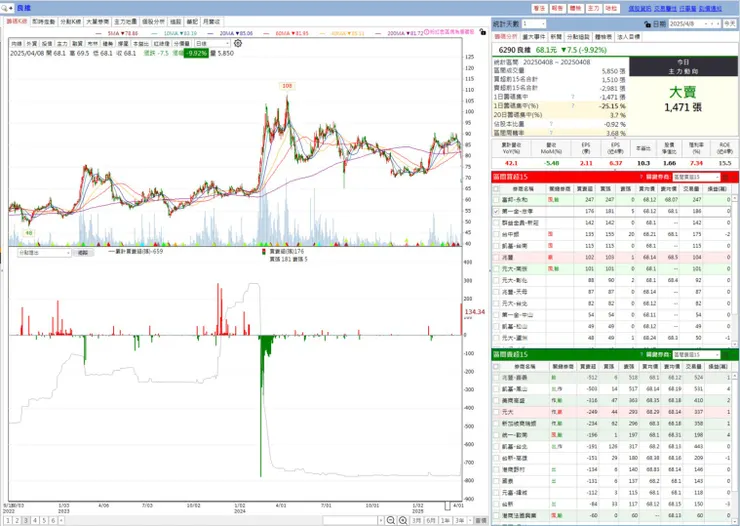740x526 pixels.
Task: Switch to 主力地圖 tab
Action: point(126,22)
